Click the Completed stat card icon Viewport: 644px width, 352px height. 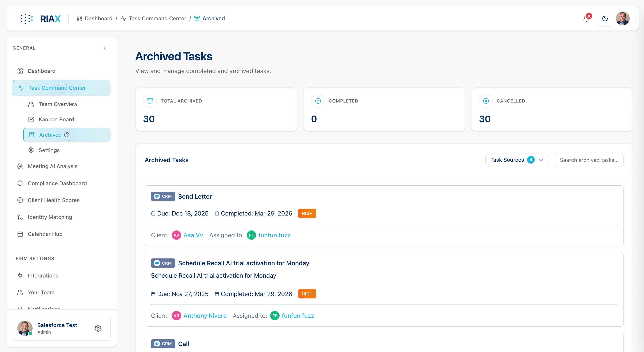pos(318,101)
